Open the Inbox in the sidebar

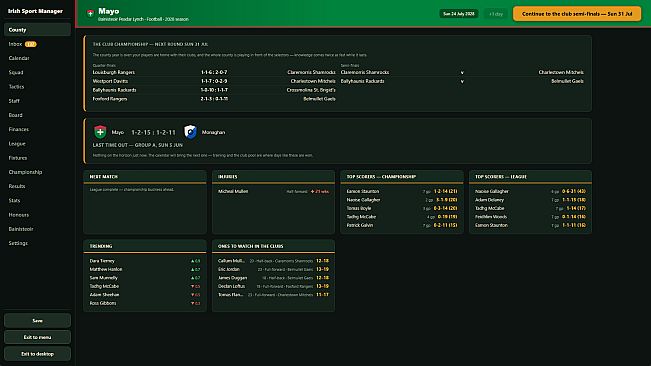click(37, 44)
